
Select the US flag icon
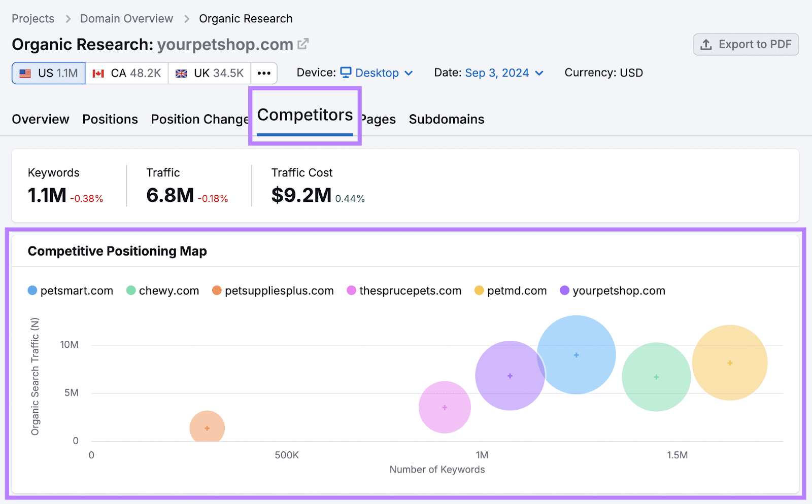25,73
